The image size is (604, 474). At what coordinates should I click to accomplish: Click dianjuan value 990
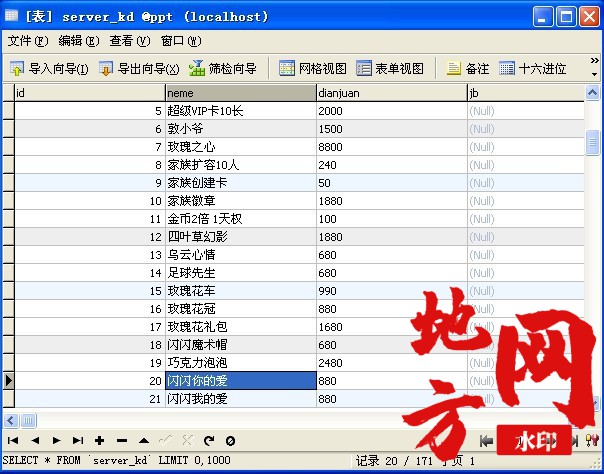392,291
